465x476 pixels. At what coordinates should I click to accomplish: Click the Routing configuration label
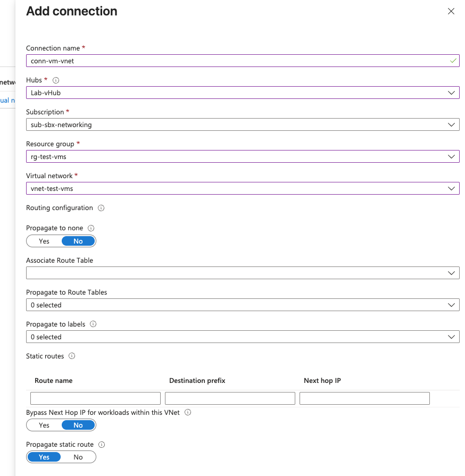click(60, 208)
